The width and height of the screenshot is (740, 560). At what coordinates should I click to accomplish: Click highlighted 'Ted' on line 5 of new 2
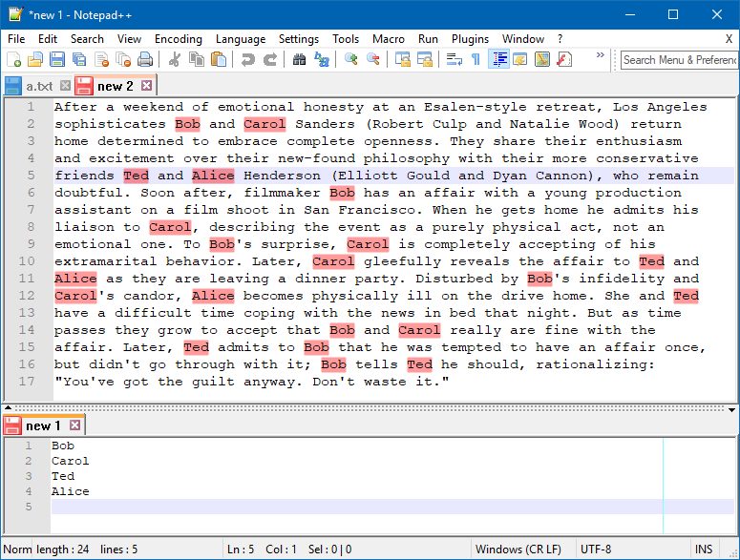pyautogui.click(x=136, y=176)
